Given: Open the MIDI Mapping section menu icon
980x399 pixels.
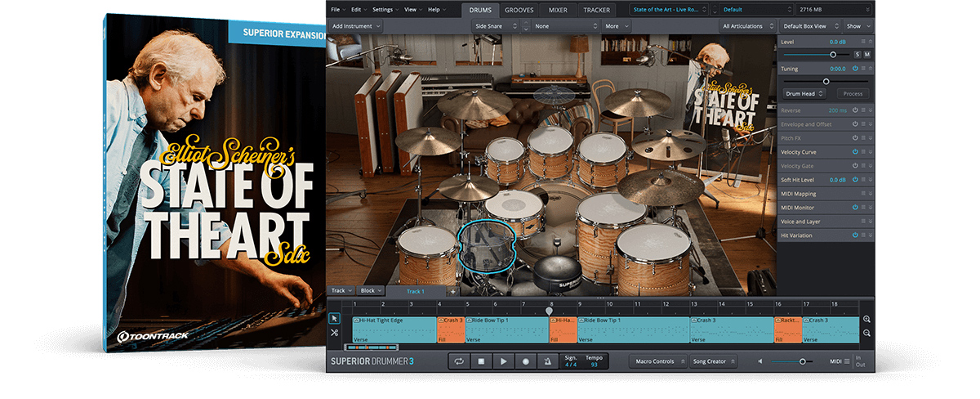Looking at the screenshot, I should (x=863, y=194).
